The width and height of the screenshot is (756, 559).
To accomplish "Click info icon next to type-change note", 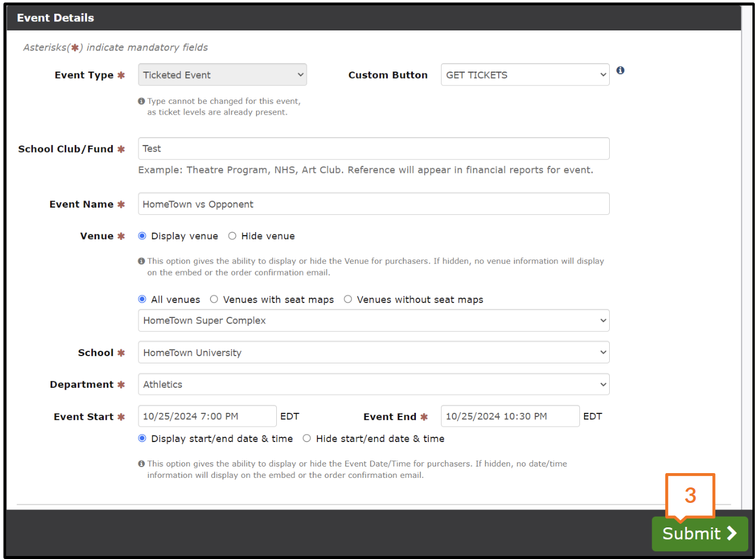I will [141, 101].
